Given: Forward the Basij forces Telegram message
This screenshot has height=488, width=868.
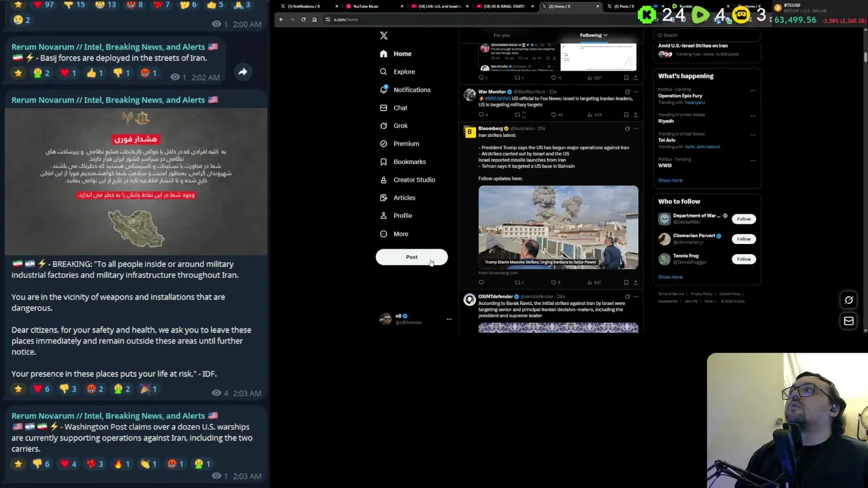Looking at the screenshot, I should click(x=242, y=72).
